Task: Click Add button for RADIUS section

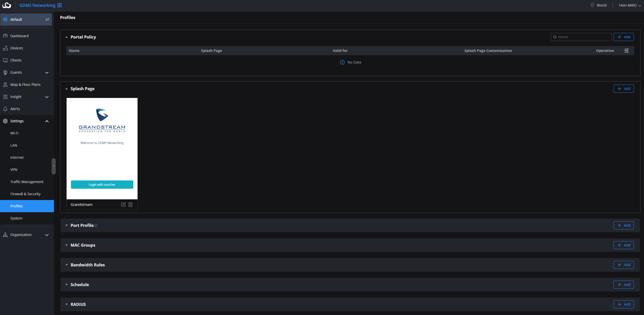Action: pos(623,304)
